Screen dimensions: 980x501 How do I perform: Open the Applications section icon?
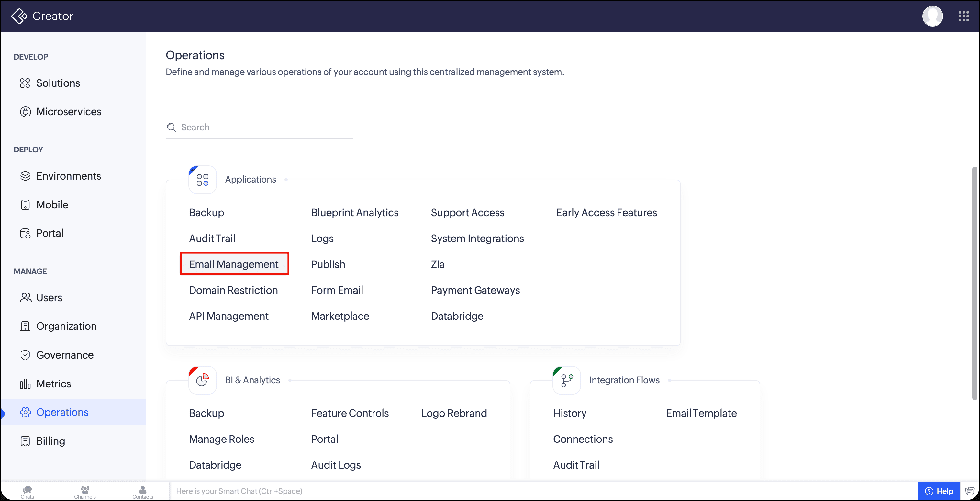[x=202, y=180]
